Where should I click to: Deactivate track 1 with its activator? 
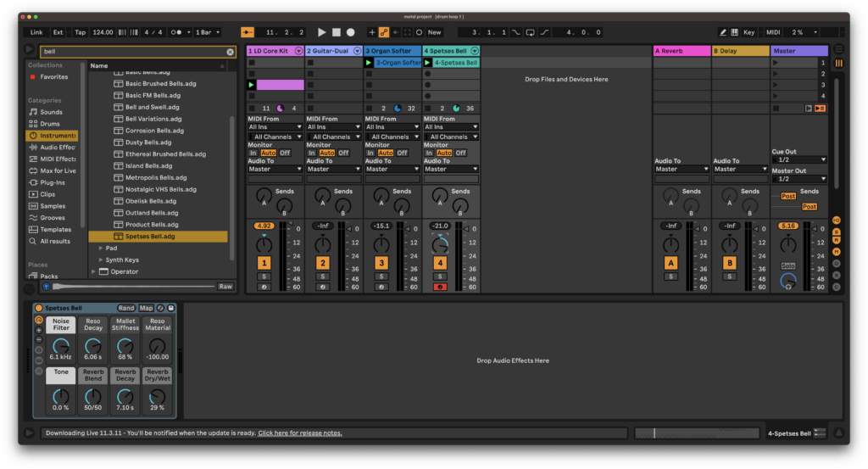264,263
